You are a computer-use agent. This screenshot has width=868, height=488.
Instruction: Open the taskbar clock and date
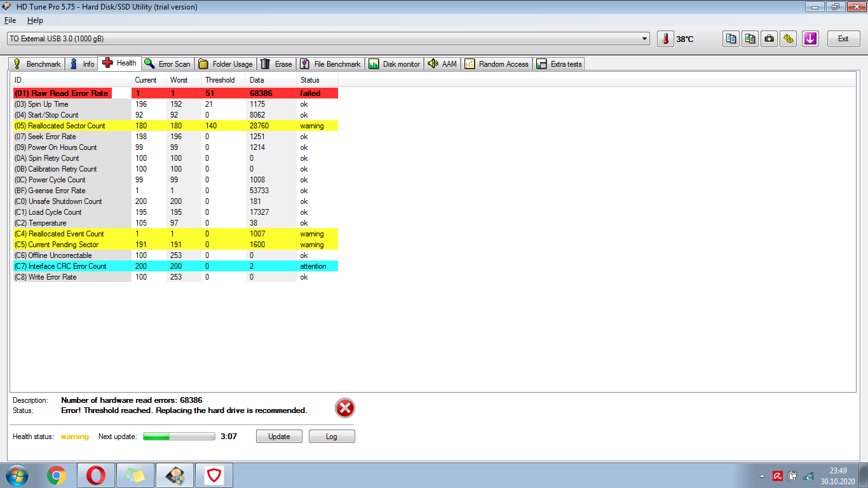tap(838, 476)
